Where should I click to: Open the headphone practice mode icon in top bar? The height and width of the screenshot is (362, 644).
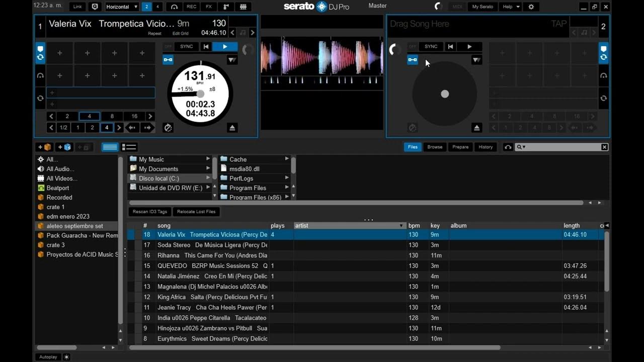[x=174, y=7]
